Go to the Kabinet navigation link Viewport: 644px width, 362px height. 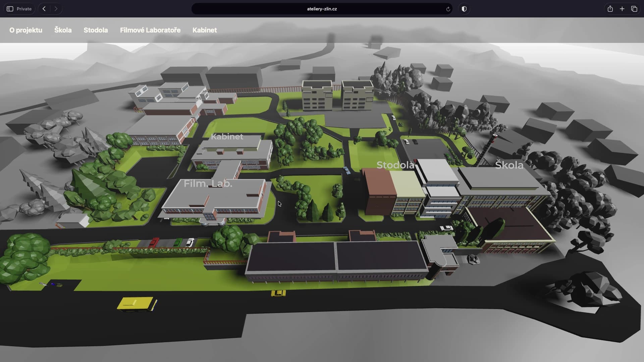tap(205, 30)
